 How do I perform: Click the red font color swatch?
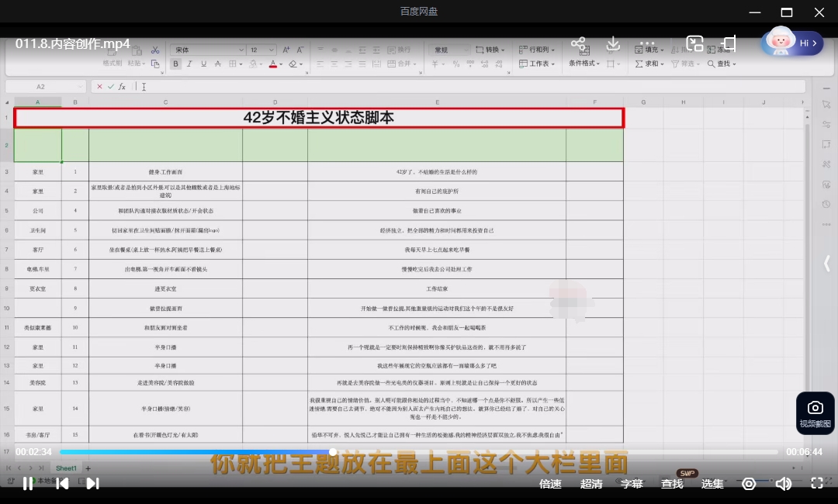click(x=273, y=64)
